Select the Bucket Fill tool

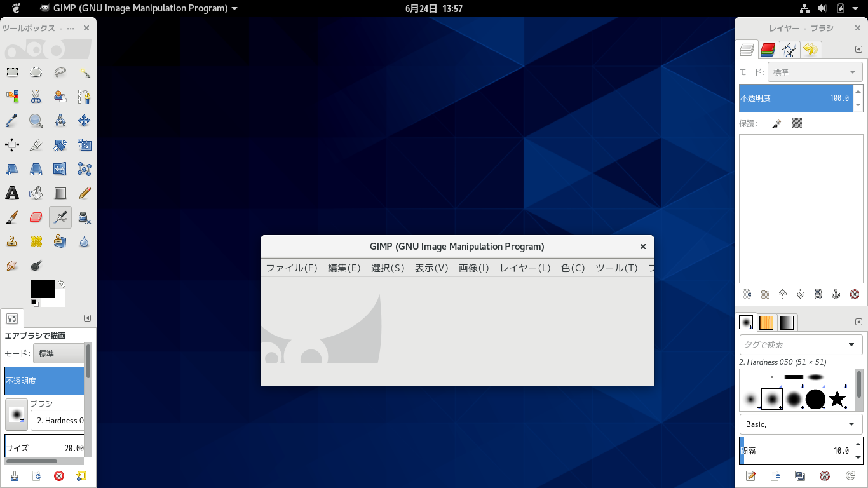(x=36, y=193)
